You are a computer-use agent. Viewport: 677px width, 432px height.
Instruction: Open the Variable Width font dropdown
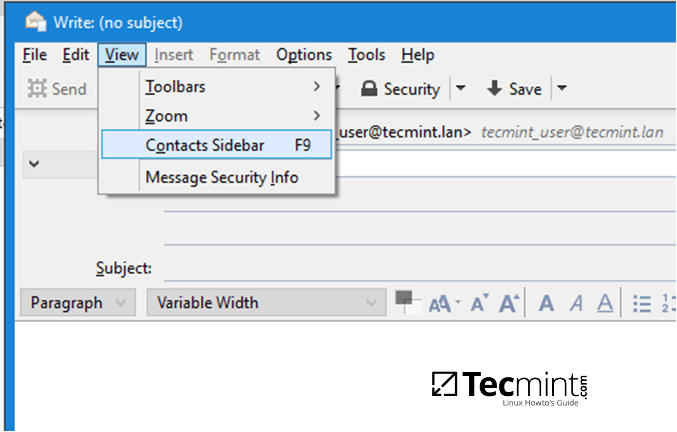(266, 303)
